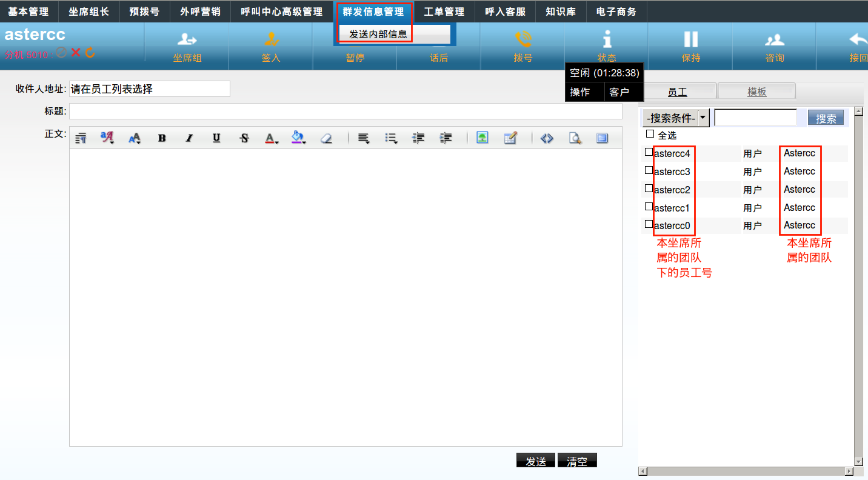This screenshot has width=868, height=480.
Task: Open the bullet list style dropdown
Action: [x=391, y=138]
